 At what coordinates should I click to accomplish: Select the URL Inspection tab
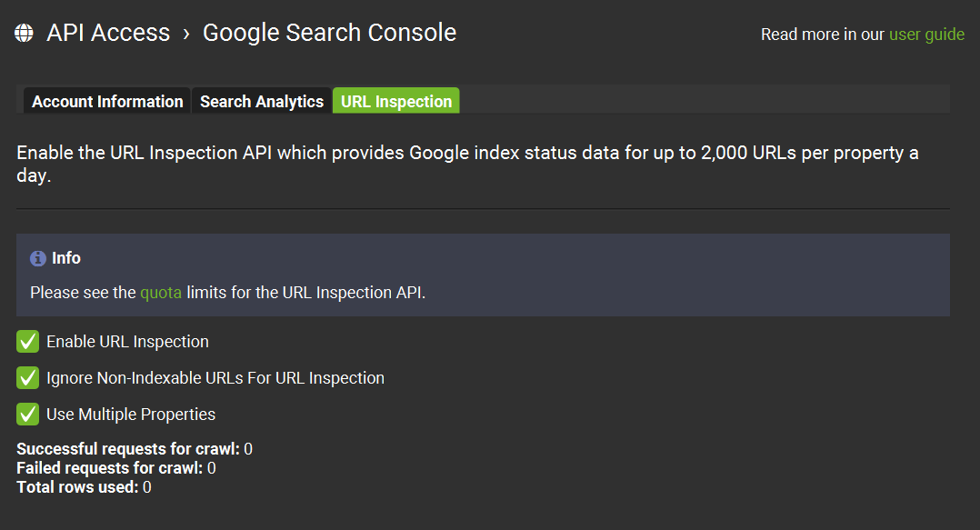pyautogui.click(x=396, y=102)
